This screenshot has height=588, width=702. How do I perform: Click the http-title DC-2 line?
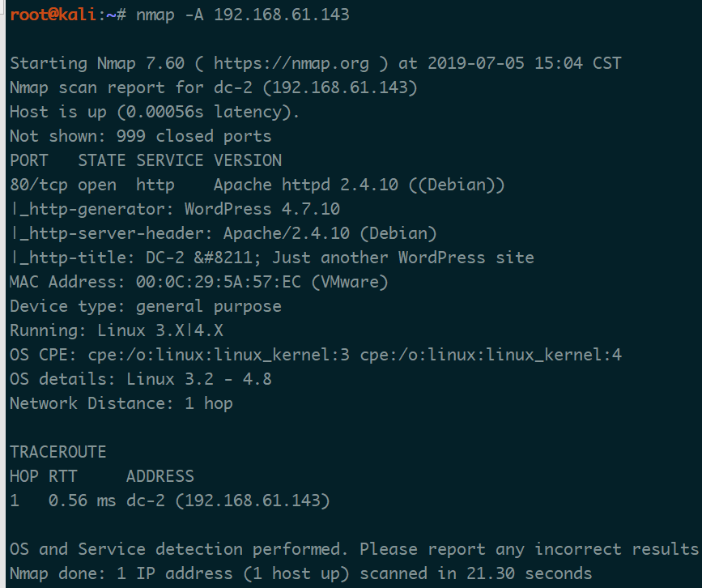[272, 258]
